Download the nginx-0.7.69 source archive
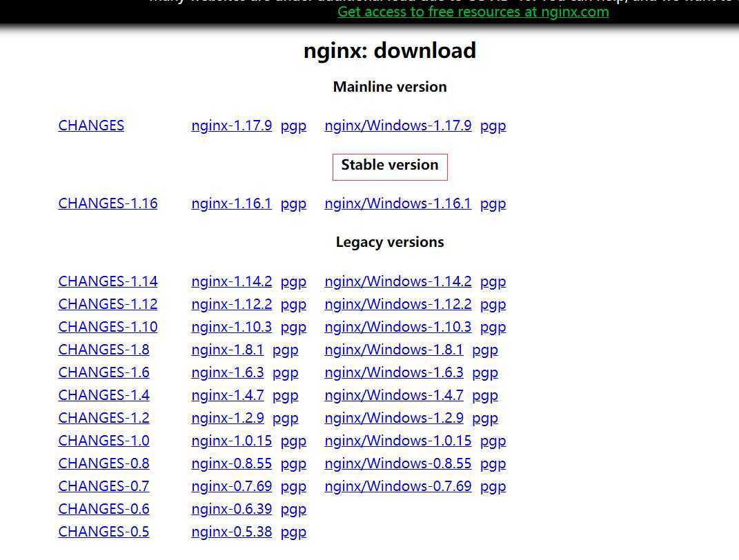This screenshot has height=560, width=739. tap(231, 486)
